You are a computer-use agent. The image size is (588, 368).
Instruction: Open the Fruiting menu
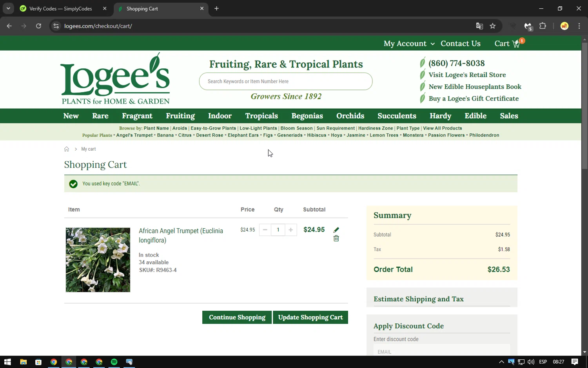click(180, 116)
